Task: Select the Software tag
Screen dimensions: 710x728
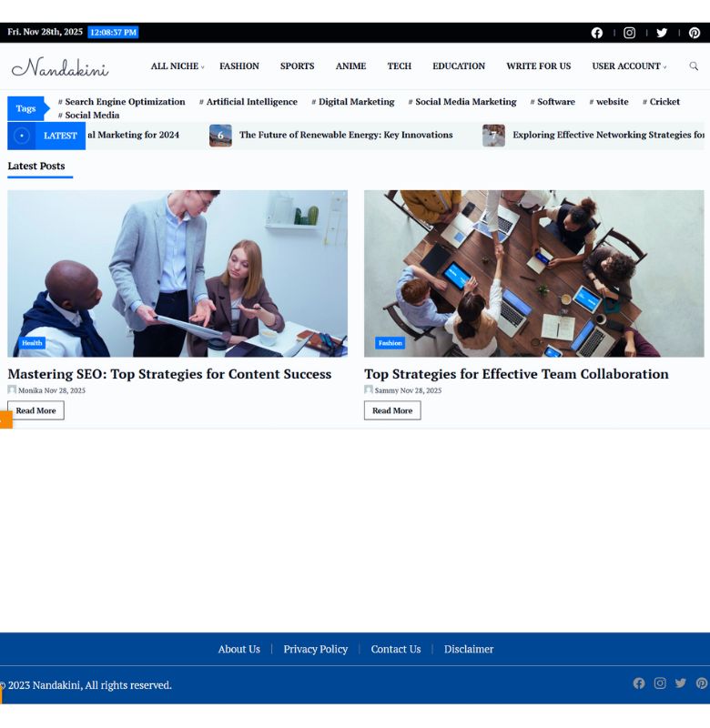Action: pyautogui.click(x=553, y=102)
